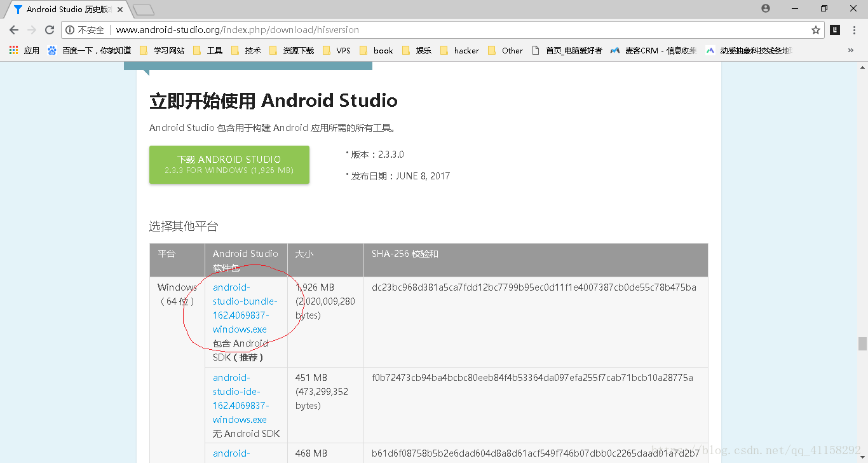Image resolution: width=868 pixels, height=463 pixels.
Task: Click the Android Studio 软件包 column header
Action: click(x=245, y=260)
